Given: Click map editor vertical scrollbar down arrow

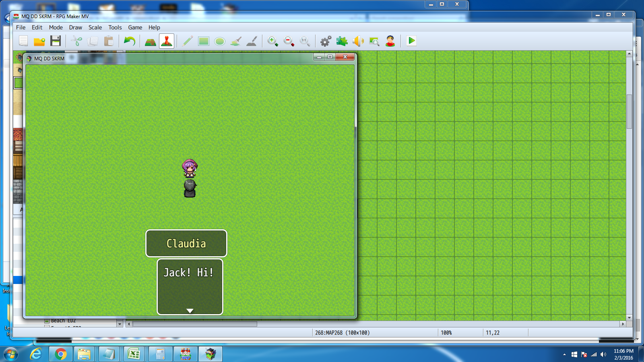Looking at the screenshot, I should 629,318.
